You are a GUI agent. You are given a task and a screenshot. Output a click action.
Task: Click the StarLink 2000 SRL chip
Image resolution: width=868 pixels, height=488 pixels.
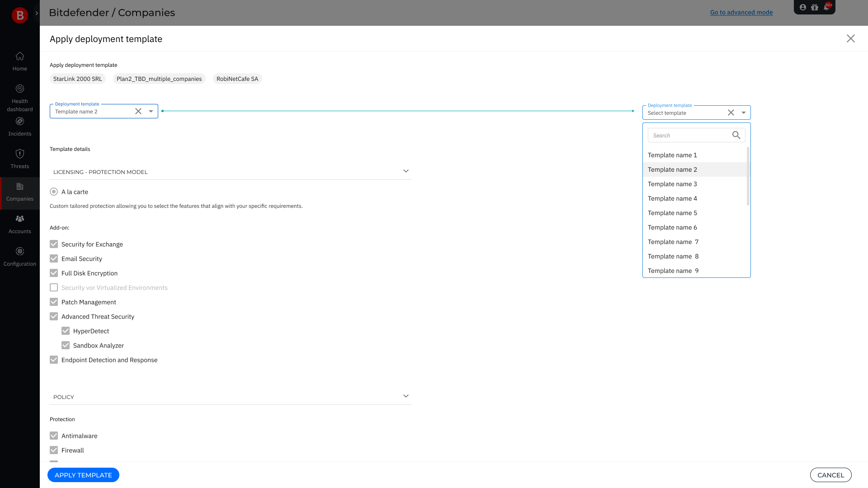coord(78,79)
